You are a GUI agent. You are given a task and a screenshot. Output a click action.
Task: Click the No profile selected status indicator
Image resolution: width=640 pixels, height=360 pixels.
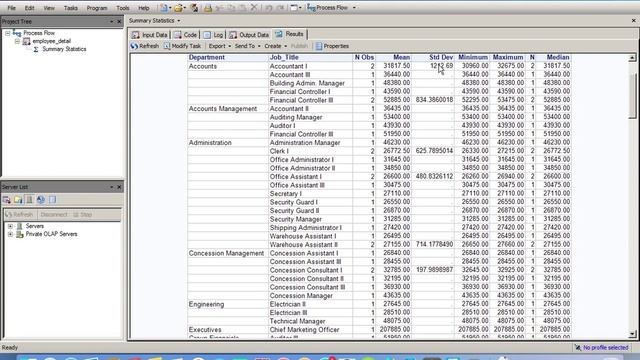coord(601,348)
